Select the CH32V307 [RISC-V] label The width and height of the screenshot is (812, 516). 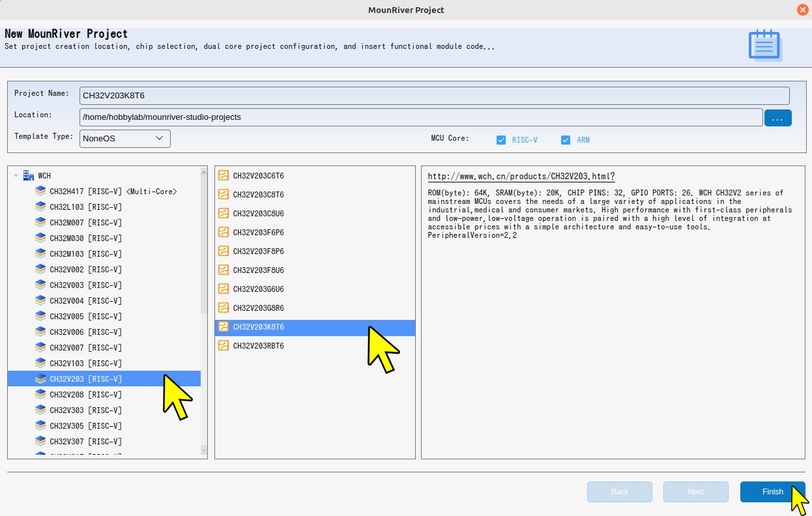pyautogui.click(x=86, y=442)
